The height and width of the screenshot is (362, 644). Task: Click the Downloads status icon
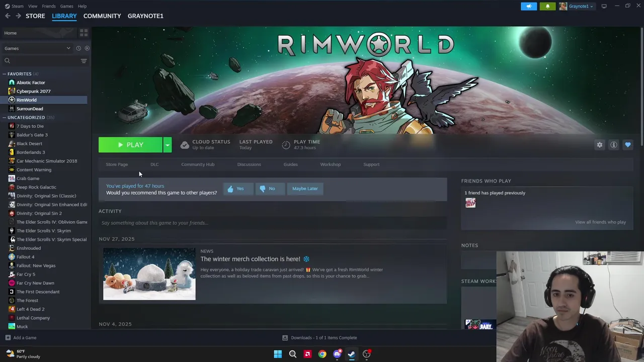tap(285, 338)
